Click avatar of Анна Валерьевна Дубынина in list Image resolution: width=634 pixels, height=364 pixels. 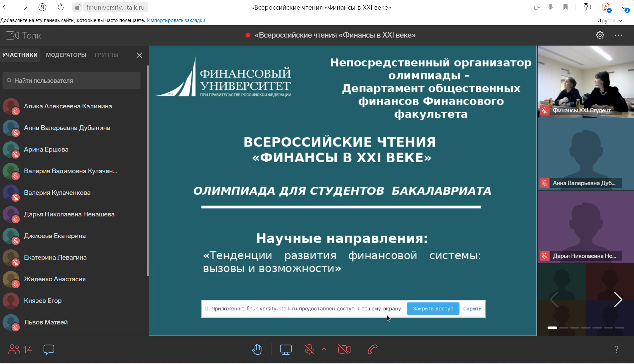pos(11,128)
